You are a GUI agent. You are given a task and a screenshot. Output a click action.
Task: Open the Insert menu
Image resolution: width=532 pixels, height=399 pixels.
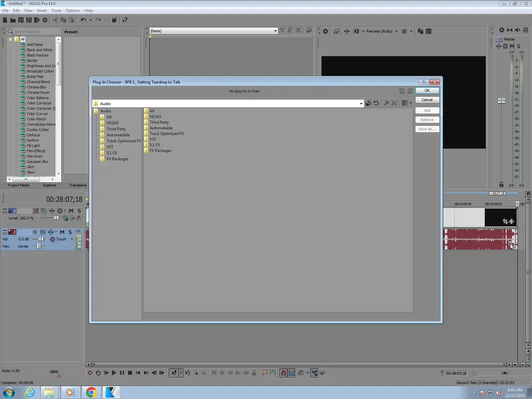click(42, 11)
